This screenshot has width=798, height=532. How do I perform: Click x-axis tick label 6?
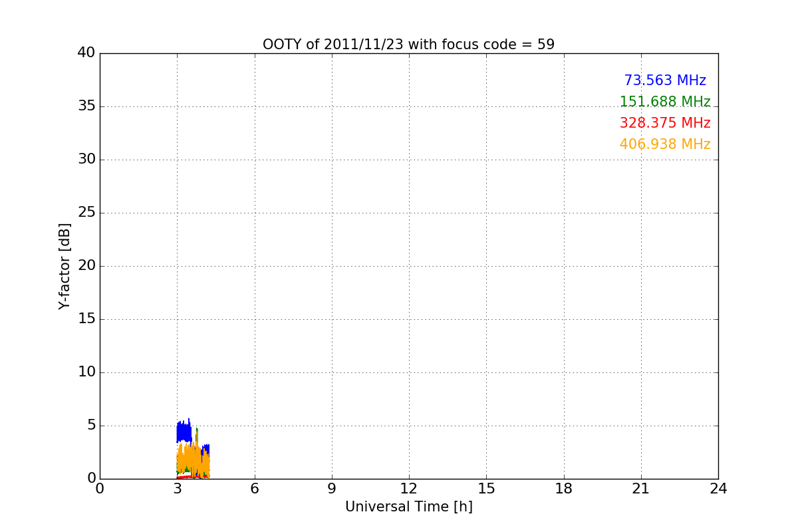click(x=254, y=488)
